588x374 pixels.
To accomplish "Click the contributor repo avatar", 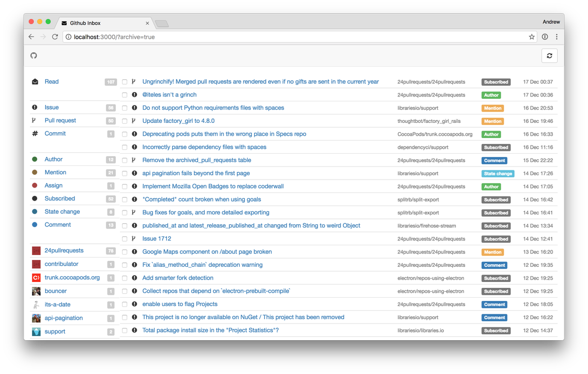I will point(36,264).
